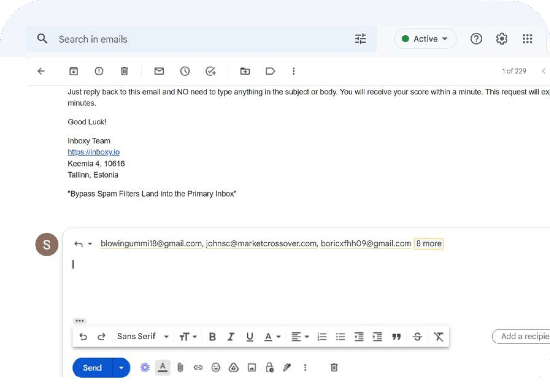Screen dimensions: 550x392
Task: Open the Send options dropdown arrow
Action: [x=121, y=368]
